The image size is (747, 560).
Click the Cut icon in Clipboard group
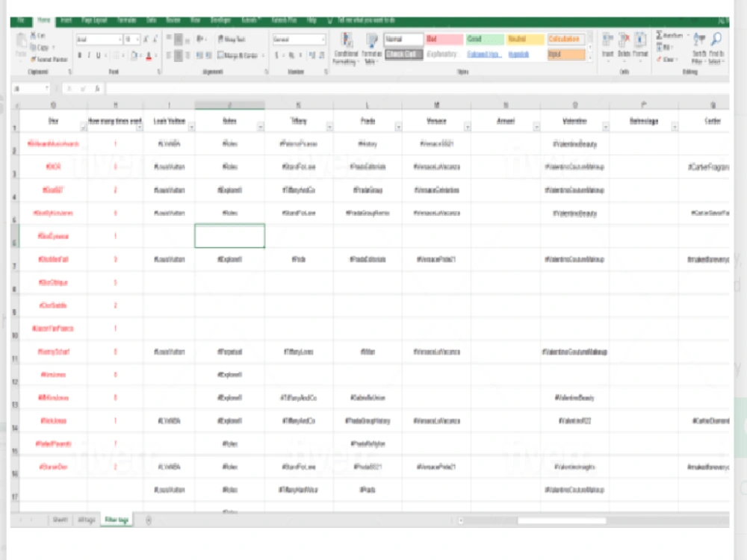[34, 36]
